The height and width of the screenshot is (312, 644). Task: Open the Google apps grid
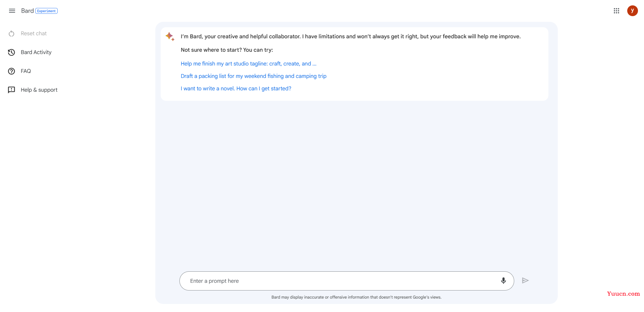click(x=616, y=11)
